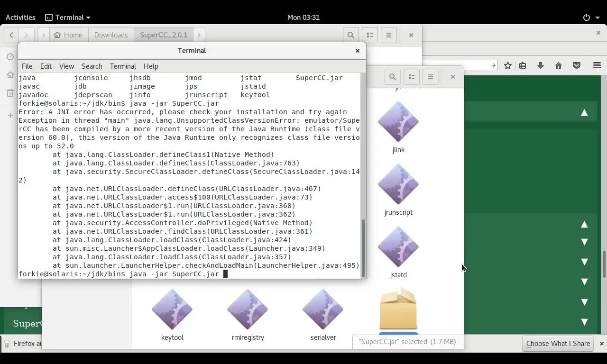Open the File menu in Terminal

click(27, 66)
